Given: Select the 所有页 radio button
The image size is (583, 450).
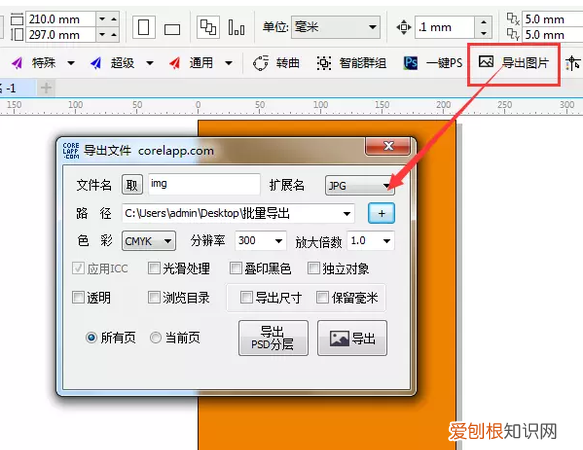Looking at the screenshot, I should [x=91, y=338].
